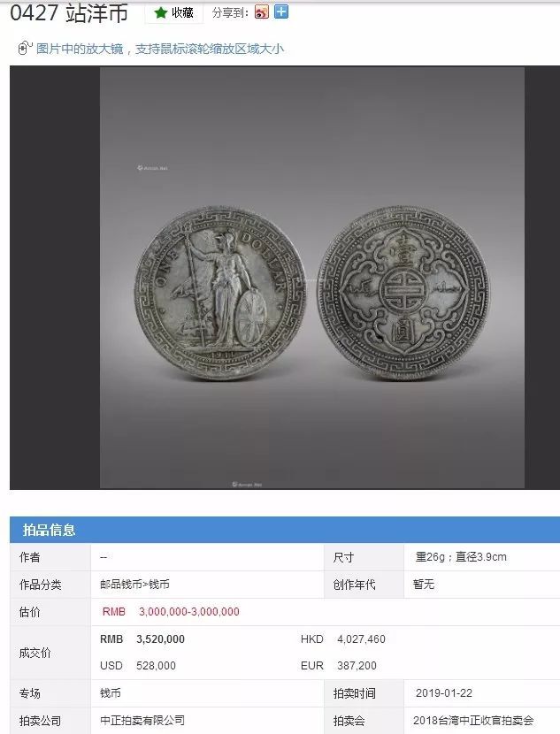Click the size value 重26g；直径3.9cm
The height and width of the screenshot is (734, 560).
tap(461, 556)
